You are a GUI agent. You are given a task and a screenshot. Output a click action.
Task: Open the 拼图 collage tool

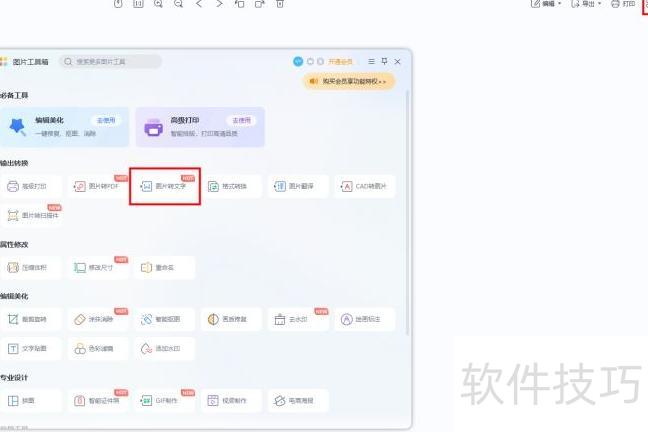[x=31, y=401]
